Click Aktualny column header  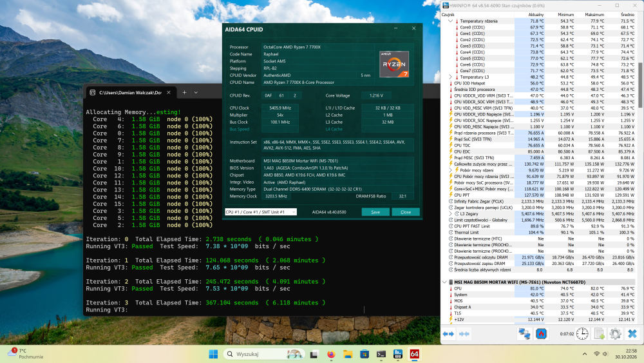[536, 14]
